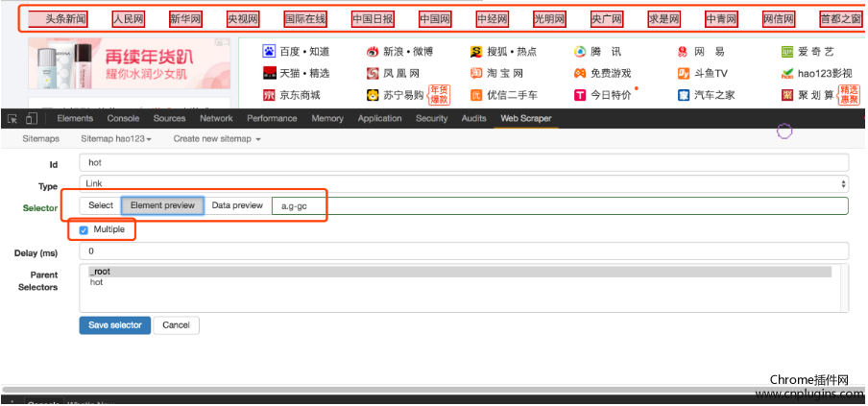
Task: Click the hao123 video checkmark icon
Action: click(x=787, y=73)
